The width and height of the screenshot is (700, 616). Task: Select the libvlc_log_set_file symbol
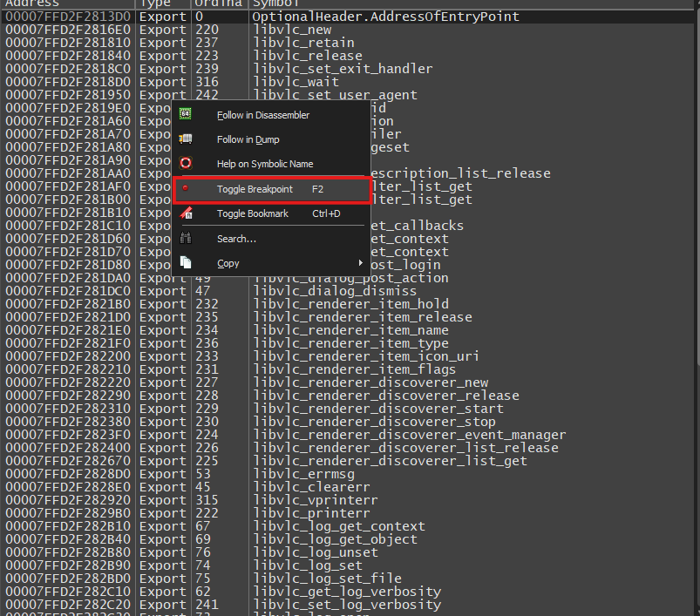pos(327,579)
